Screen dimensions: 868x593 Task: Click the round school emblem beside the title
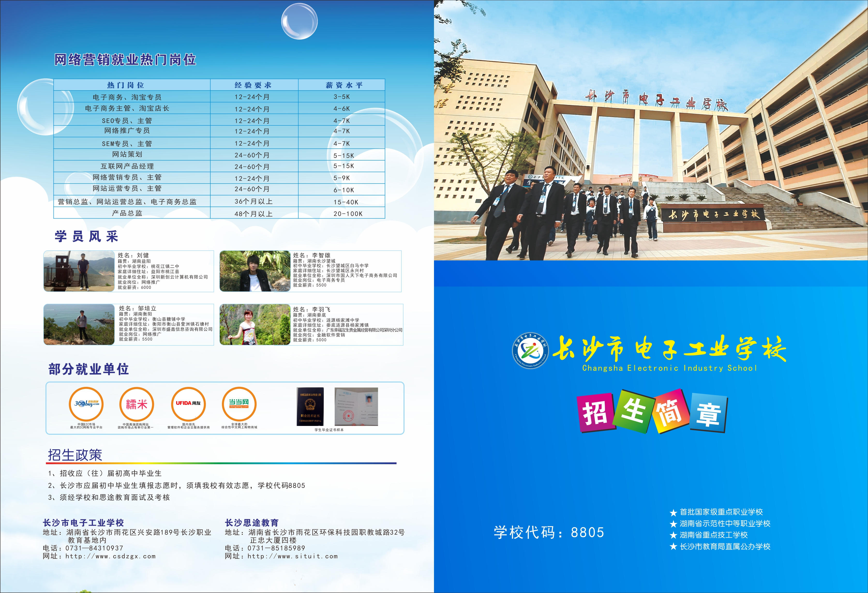[x=531, y=350]
